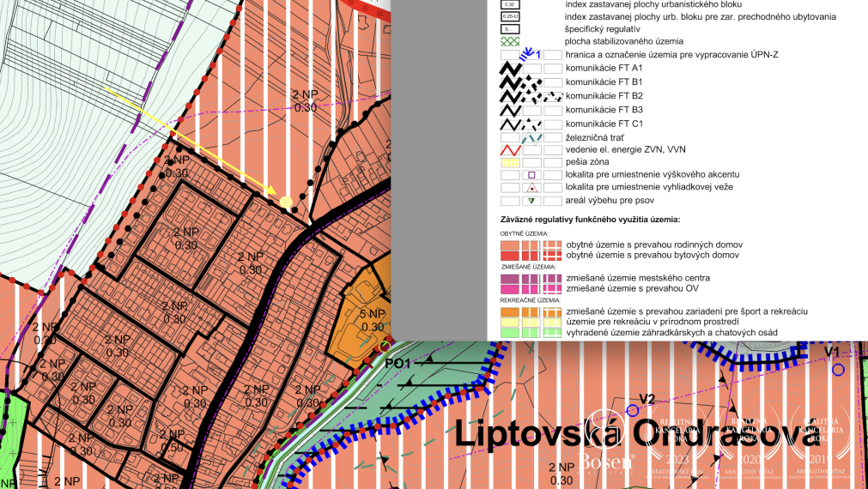
Task: Click the green triangle areál výbehu pre psov
Action: [532, 201]
